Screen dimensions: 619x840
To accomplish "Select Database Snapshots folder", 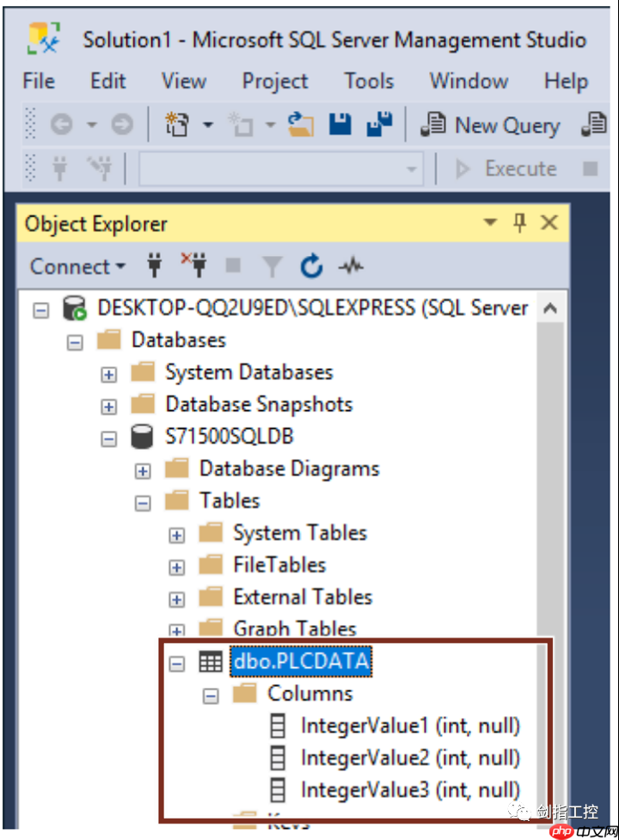I will click(x=259, y=404).
